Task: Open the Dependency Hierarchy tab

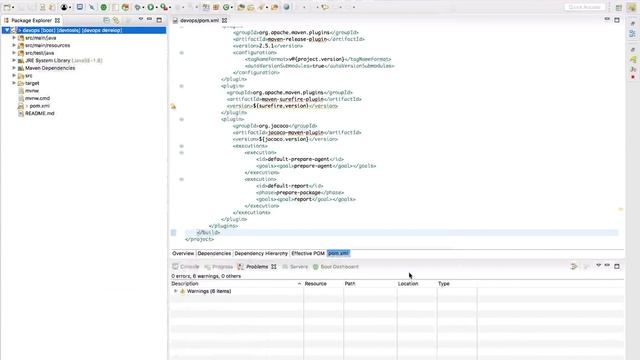Action: [261, 253]
